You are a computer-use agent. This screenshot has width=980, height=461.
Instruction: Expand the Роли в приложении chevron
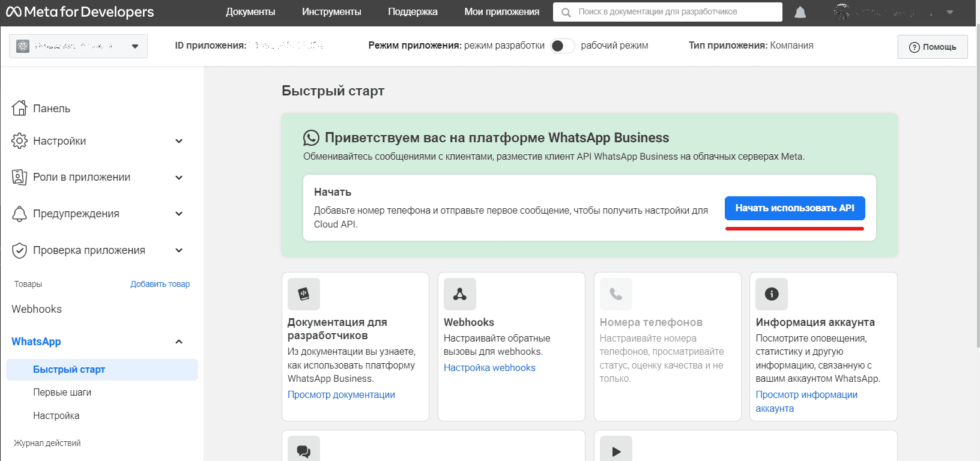pyautogui.click(x=179, y=178)
